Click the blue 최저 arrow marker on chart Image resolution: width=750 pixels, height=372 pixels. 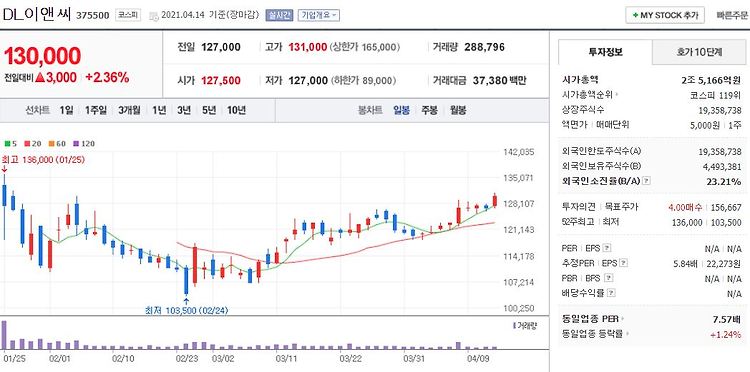(186, 301)
